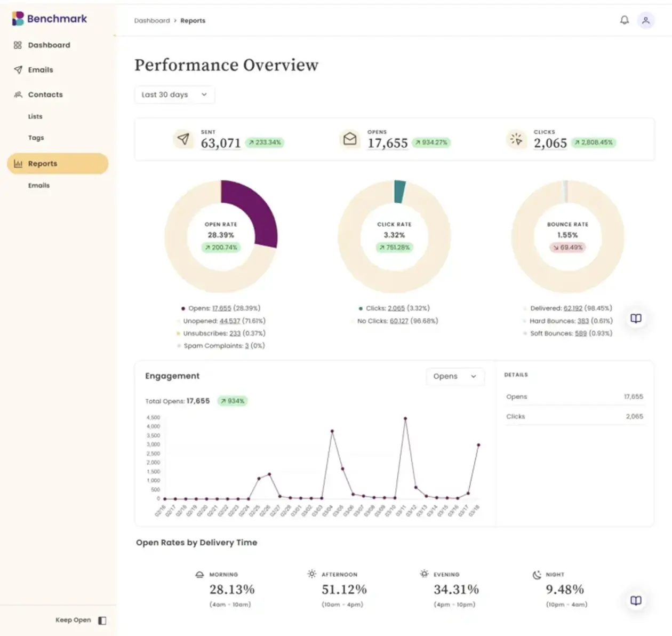
Task: Open the Last 30 days date filter
Action: [x=174, y=94]
